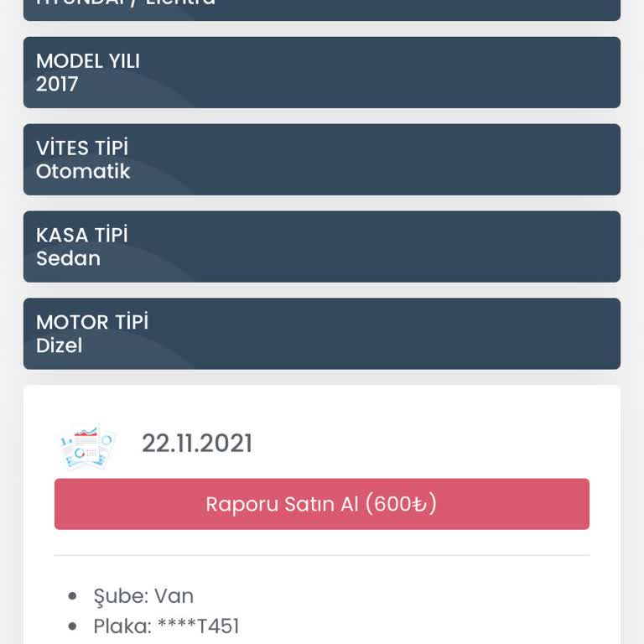The image size is (644, 644).
Task: Click the report document icon
Action: 85,445
